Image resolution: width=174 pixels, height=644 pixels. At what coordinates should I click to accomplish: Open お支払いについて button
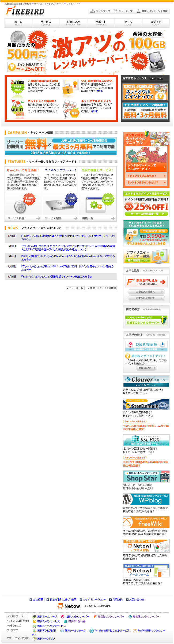(146, 298)
